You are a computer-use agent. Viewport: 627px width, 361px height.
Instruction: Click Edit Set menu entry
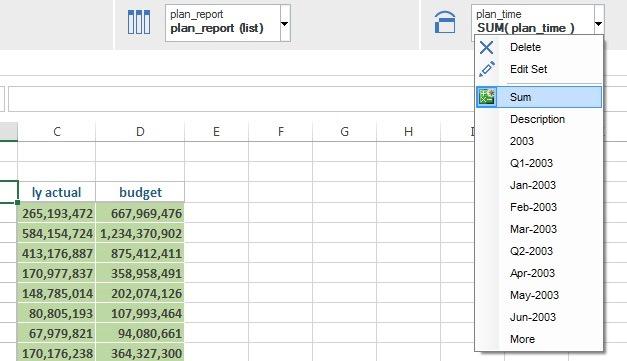(x=528, y=69)
